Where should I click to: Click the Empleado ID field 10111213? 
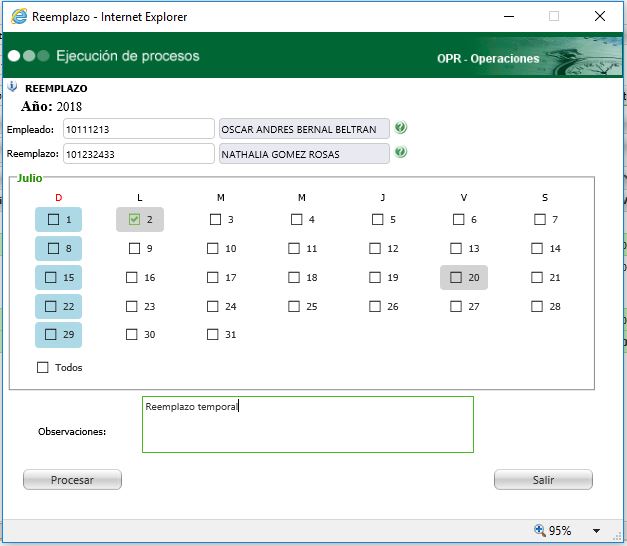139,129
